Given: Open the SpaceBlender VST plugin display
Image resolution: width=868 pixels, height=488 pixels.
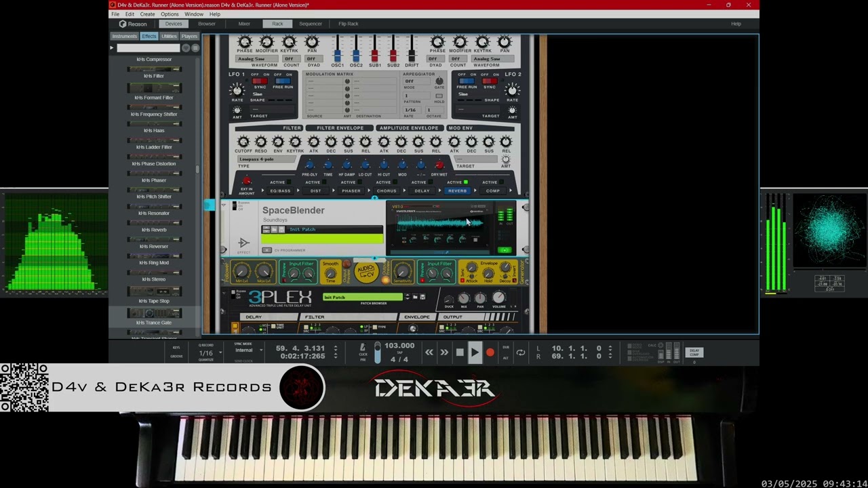Looking at the screenshot, I should pyautogui.click(x=441, y=228).
